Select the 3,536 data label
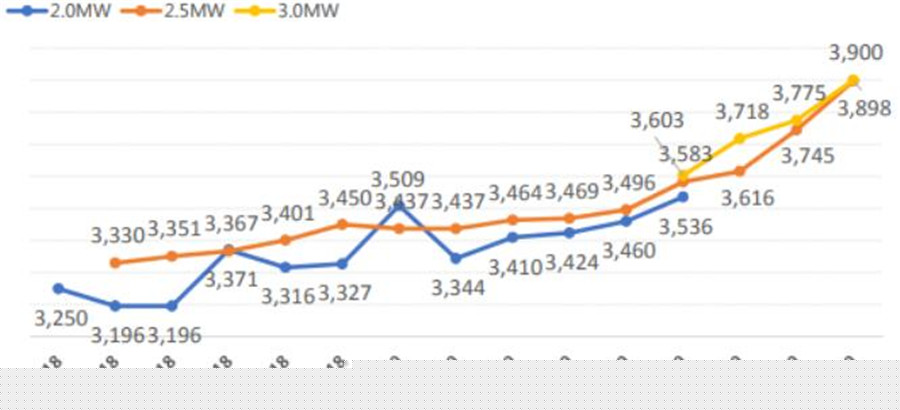The width and height of the screenshot is (900, 410). 686,227
